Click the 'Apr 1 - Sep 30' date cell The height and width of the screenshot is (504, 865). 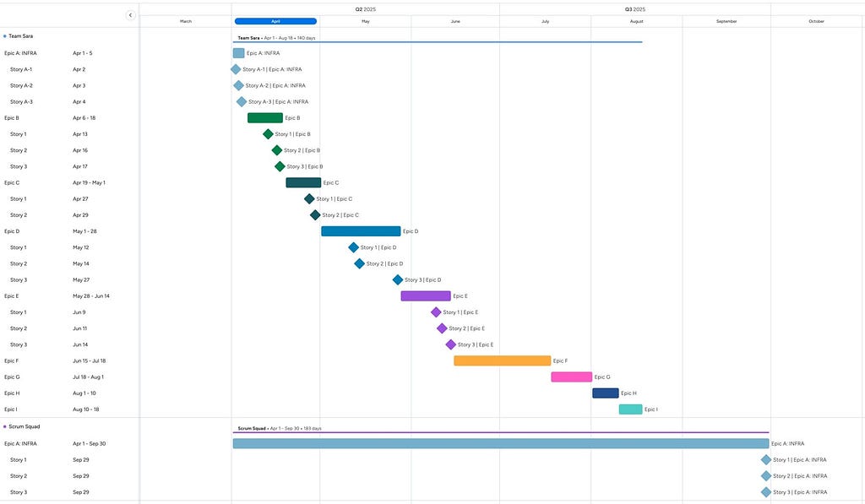pyautogui.click(x=89, y=443)
